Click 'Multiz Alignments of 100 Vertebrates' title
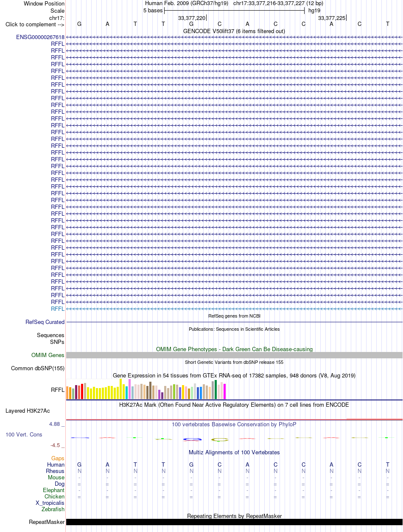This screenshot has height=532, width=403. (x=234, y=452)
